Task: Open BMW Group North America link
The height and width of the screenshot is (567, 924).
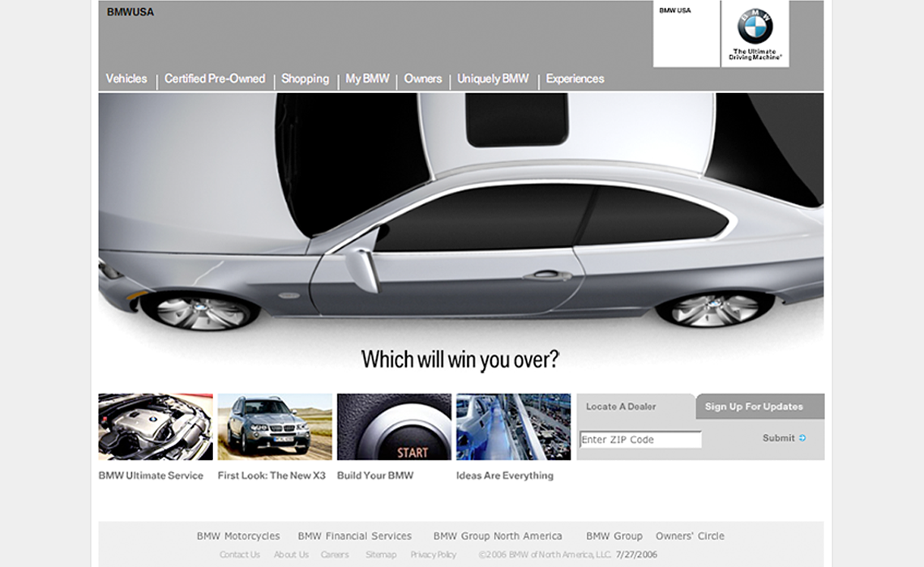Action: [498, 535]
